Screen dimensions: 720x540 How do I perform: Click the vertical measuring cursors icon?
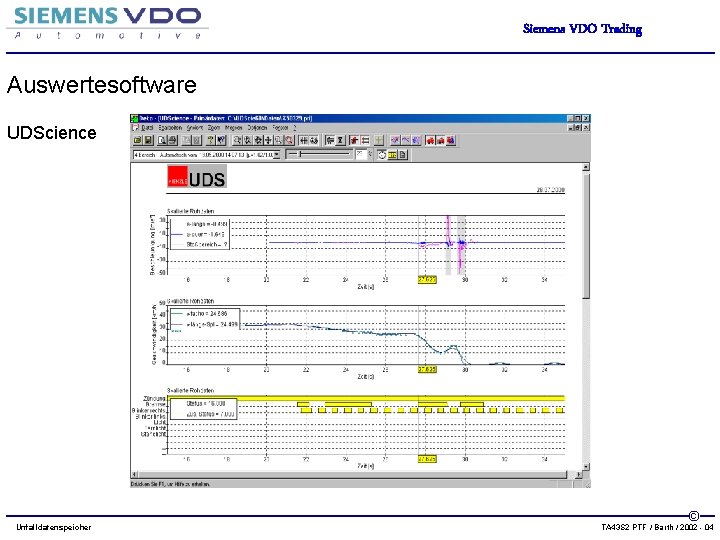304,140
